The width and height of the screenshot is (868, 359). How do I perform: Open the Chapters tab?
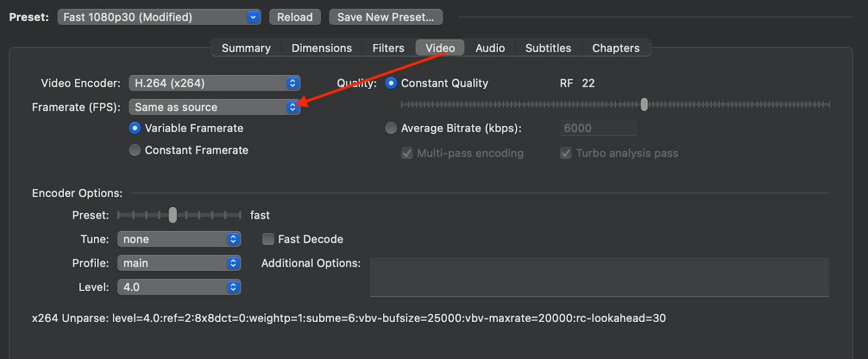[x=616, y=48]
